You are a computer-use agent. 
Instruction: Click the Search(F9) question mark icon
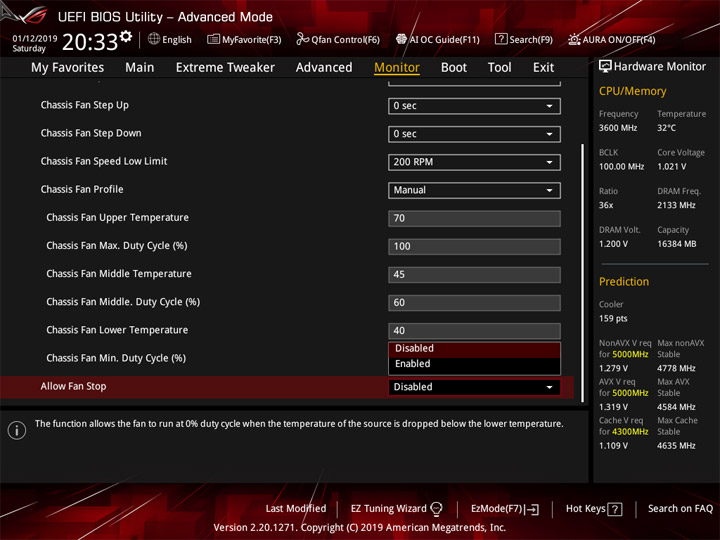tap(501, 39)
